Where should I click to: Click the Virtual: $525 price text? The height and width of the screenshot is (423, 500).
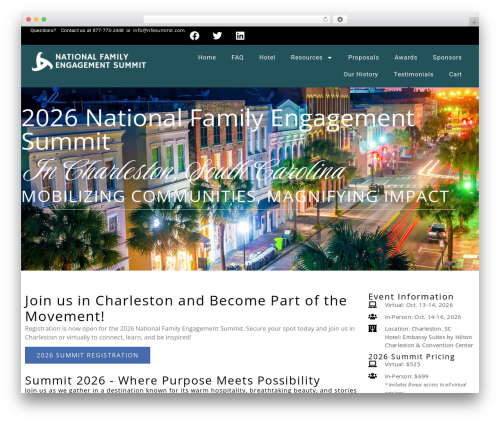click(x=402, y=364)
